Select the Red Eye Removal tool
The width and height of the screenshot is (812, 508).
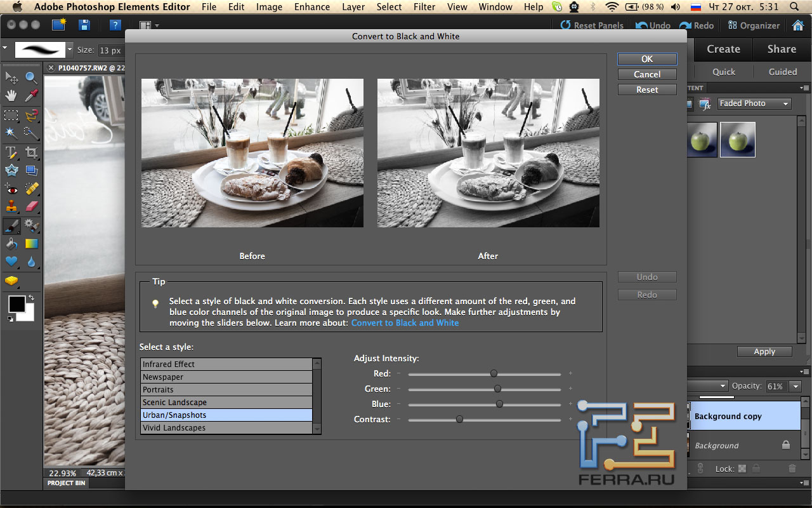point(11,189)
